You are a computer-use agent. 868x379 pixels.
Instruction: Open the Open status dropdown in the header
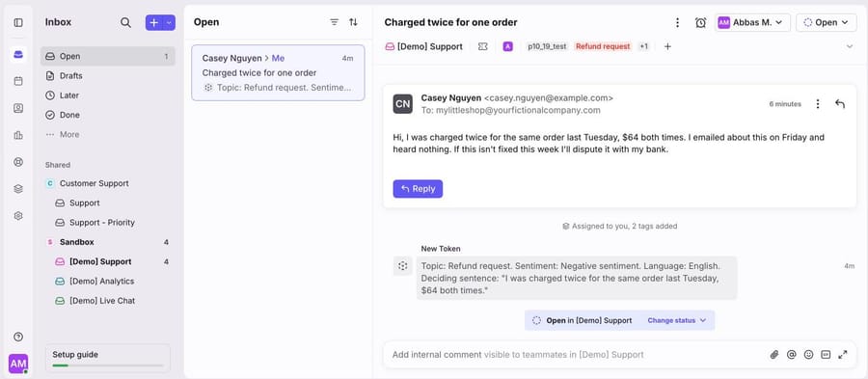click(x=826, y=23)
